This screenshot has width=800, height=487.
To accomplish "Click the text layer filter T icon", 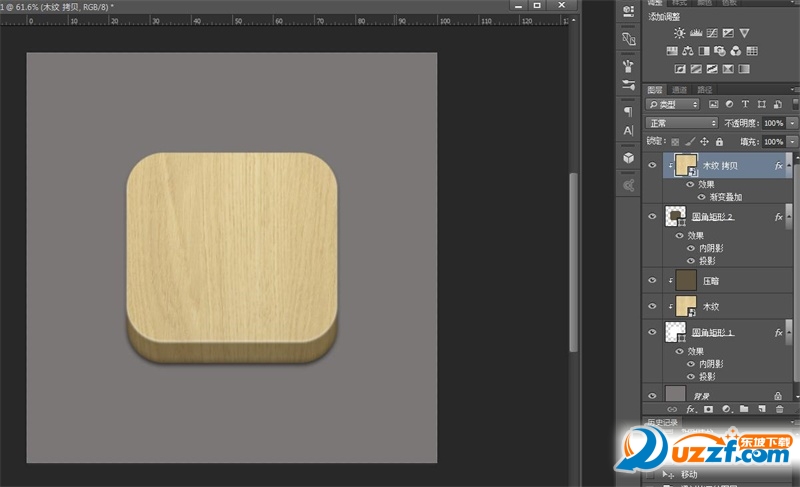I will coord(745,104).
